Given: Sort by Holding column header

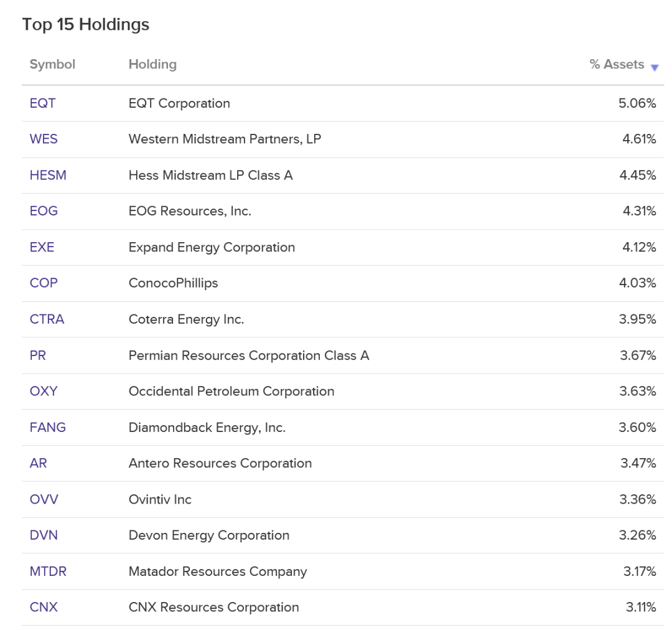Looking at the screenshot, I should (x=152, y=64).
